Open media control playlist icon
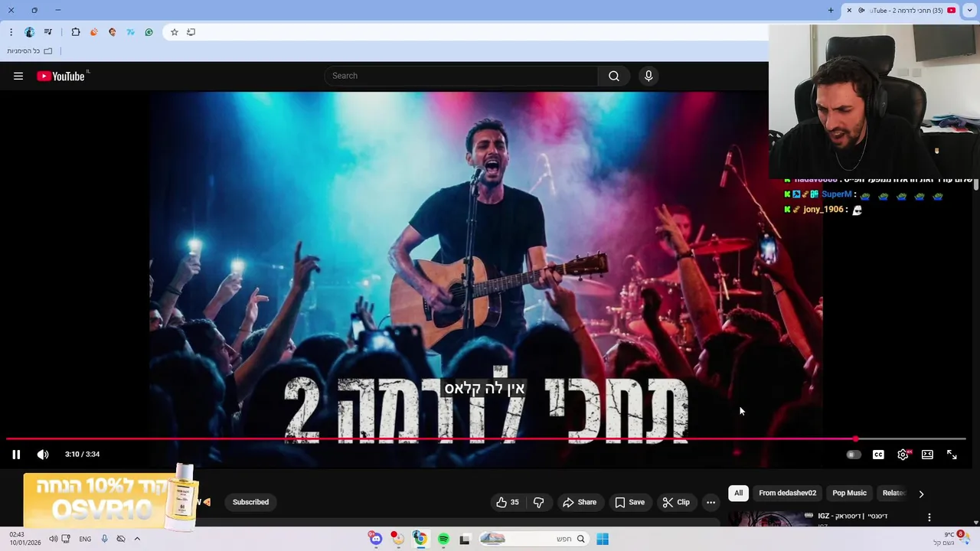Screen dimensions: 980x551 (x=48, y=32)
